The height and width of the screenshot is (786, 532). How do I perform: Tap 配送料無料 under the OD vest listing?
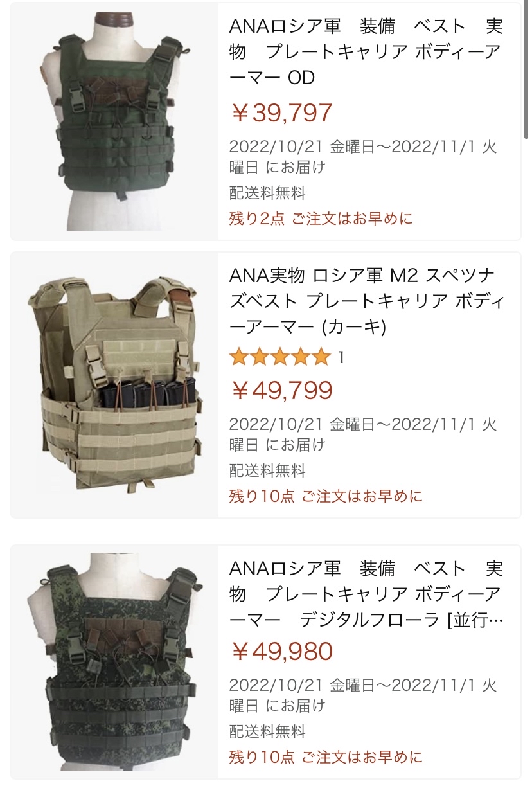pos(267,193)
